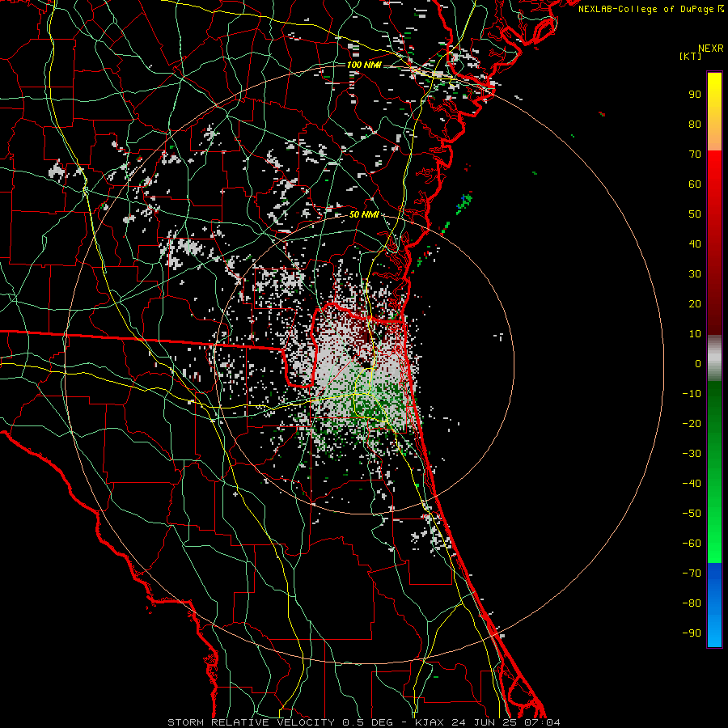The height and width of the screenshot is (728, 728).
Task: Select the 0 value on the velocity scale
Action: tap(698, 364)
